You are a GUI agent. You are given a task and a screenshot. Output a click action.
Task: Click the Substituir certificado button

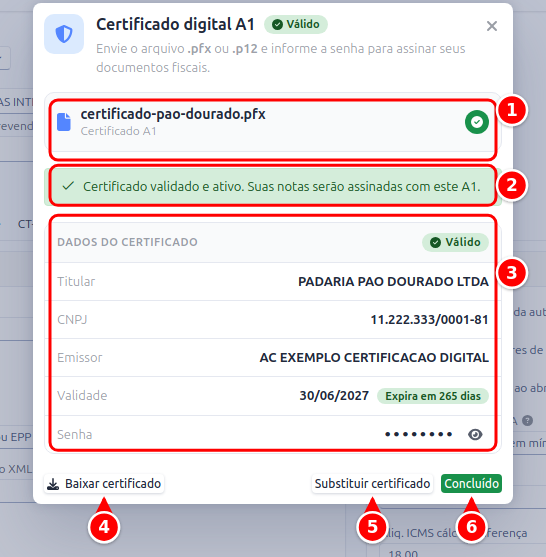pos(372,483)
